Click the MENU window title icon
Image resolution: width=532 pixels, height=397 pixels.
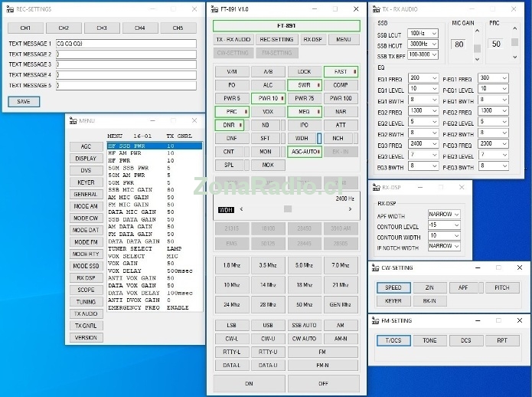(x=73, y=120)
